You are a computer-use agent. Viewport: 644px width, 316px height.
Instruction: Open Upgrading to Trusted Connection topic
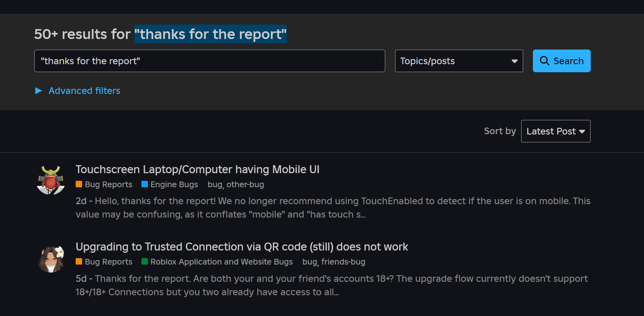(x=242, y=247)
